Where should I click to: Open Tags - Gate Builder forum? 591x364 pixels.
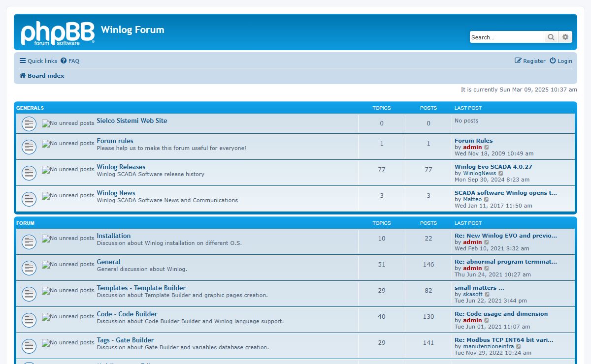point(125,340)
